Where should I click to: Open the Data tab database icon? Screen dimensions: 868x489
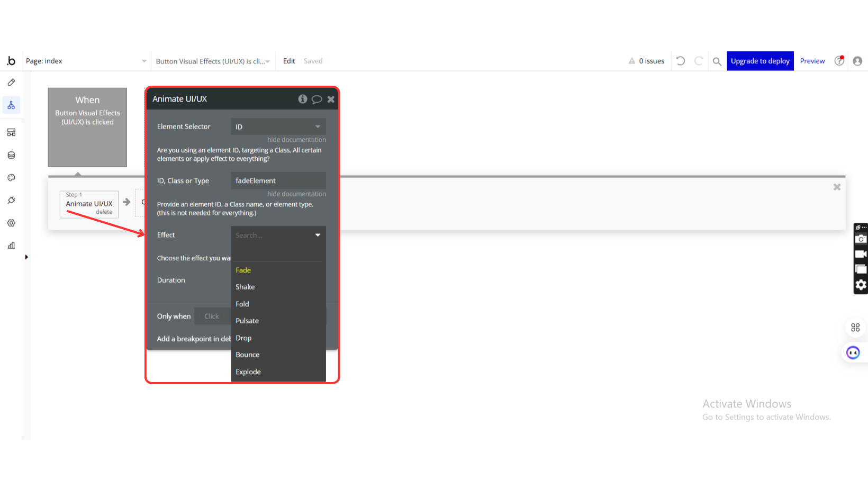[x=11, y=155]
